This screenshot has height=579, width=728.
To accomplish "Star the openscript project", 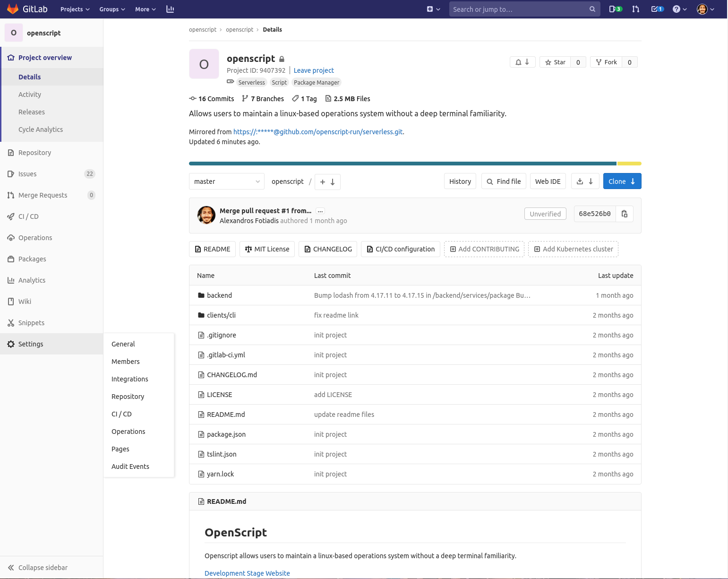I will (555, 62).
